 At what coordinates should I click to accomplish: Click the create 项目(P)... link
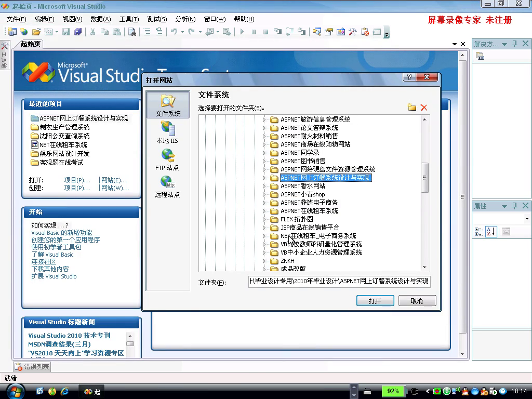pyautogui.click(x=77, y=188)
